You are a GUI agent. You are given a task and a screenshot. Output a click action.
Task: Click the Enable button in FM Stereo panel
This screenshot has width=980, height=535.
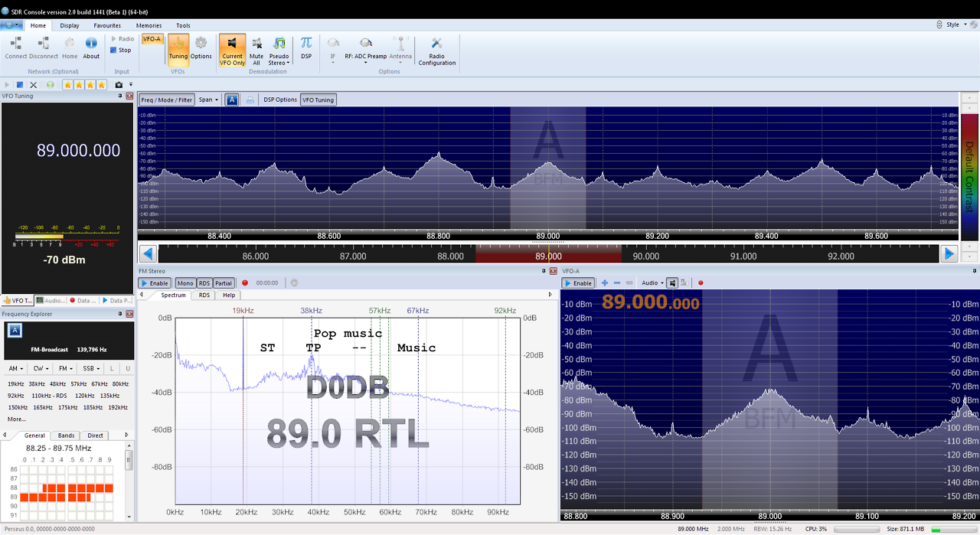point(154,283)
